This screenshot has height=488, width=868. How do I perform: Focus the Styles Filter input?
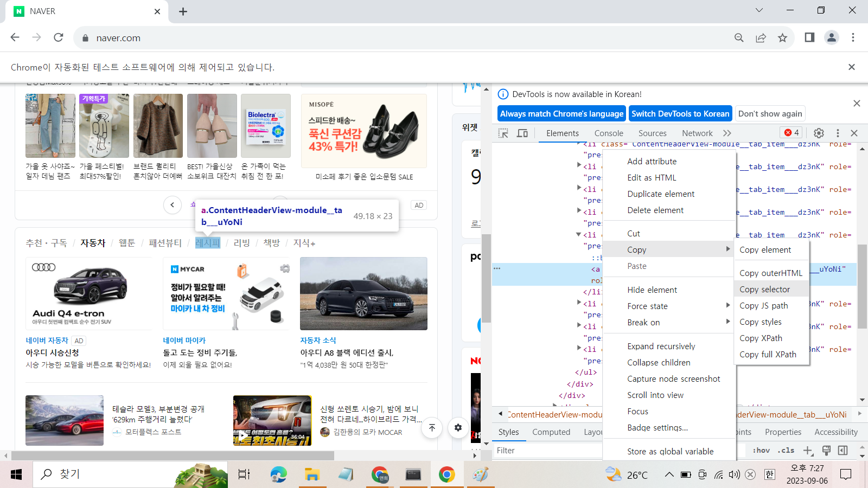[548, 451]
